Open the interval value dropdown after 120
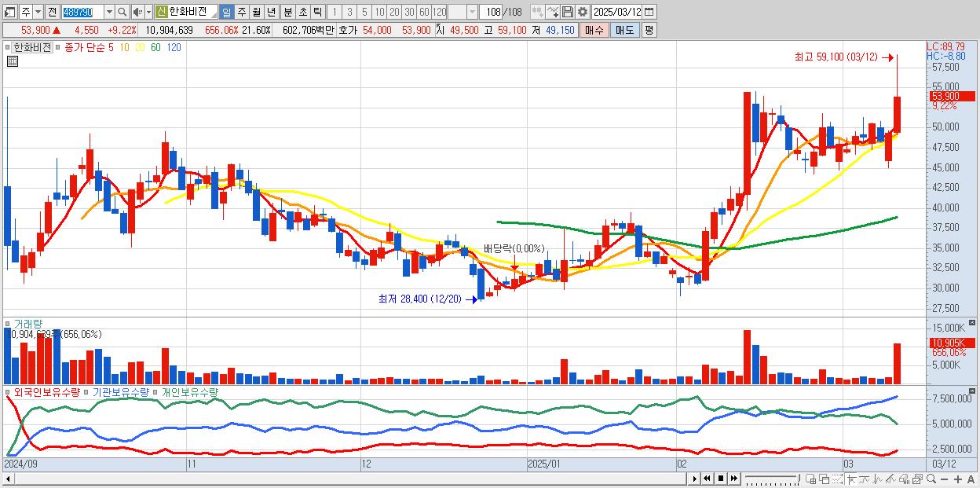 (472, 12)
